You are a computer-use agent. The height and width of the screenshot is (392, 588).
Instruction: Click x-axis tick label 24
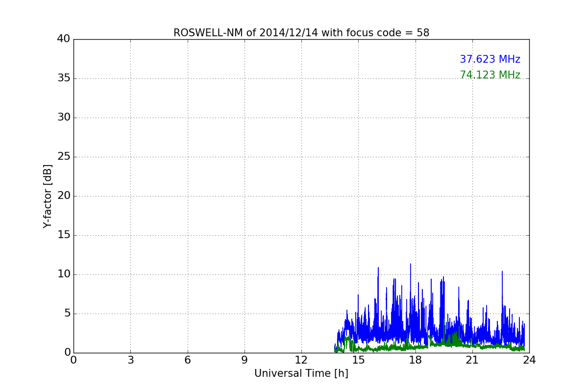click(529, 360)
